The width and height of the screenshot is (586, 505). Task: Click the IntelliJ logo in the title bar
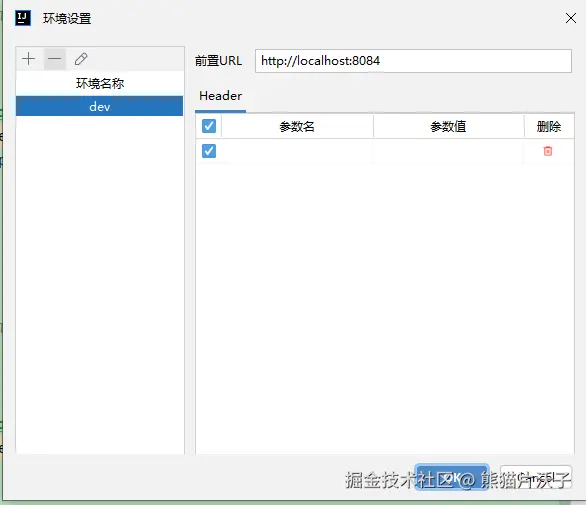(23, 18)
